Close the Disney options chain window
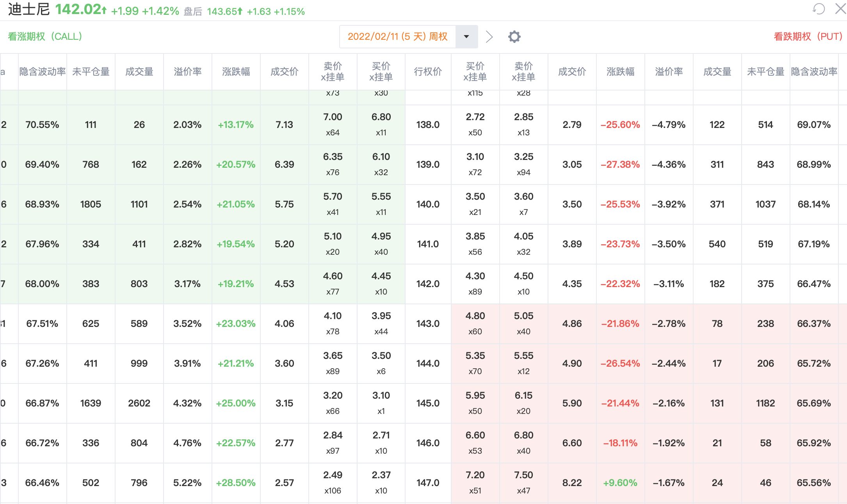 [x=840, y=9]
